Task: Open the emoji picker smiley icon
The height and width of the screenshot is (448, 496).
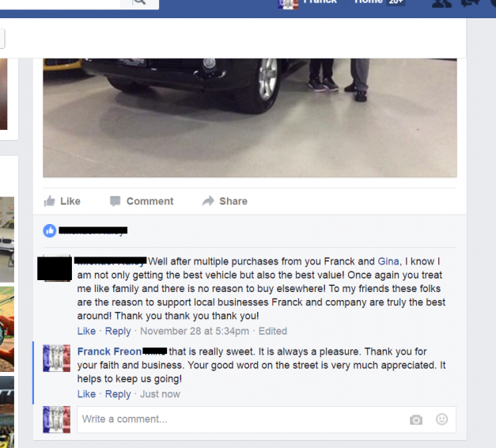Action: tap(441, 419)
